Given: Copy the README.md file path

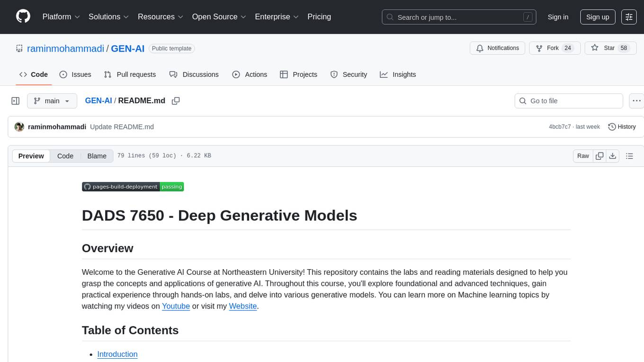Looking at the screenshot, I should pyautogui.click(x=176, y=101).
